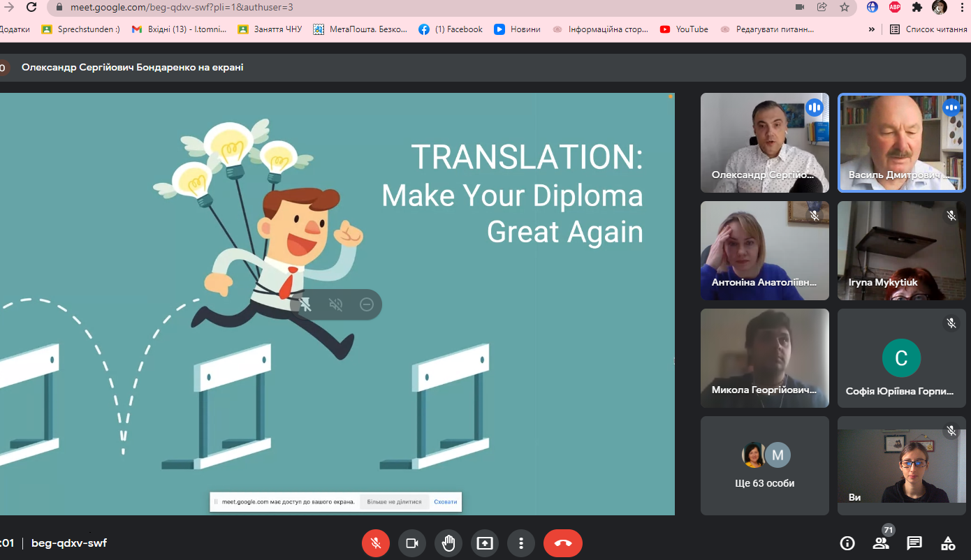Click the remove (minus) icon on the presentation overlay
This screenshot has width=971, height=560.
(367, 304)
